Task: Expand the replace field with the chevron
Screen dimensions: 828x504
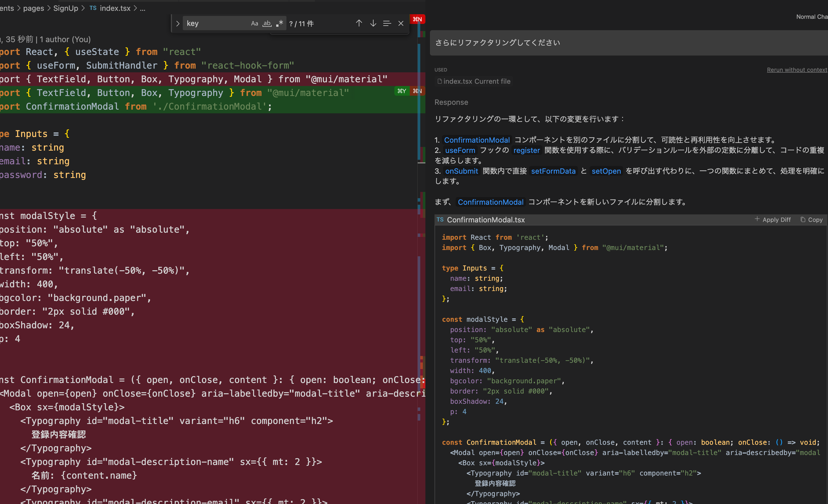Action: [x=178, y=23]
